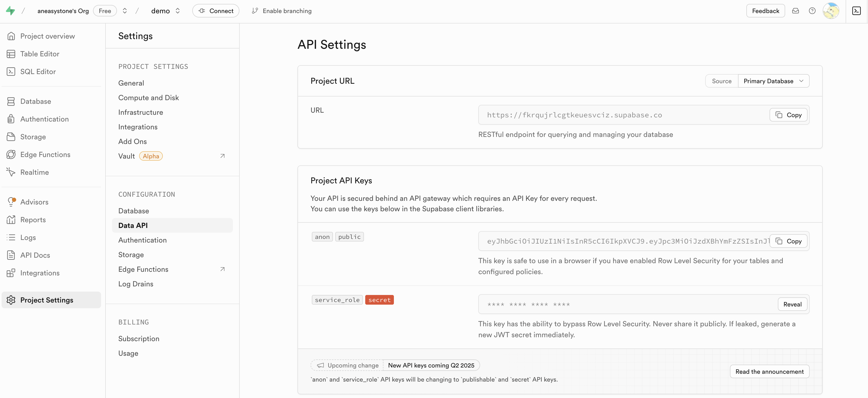
Task: Click the Supabase logo icon
Action: click(x=10, y=11)
